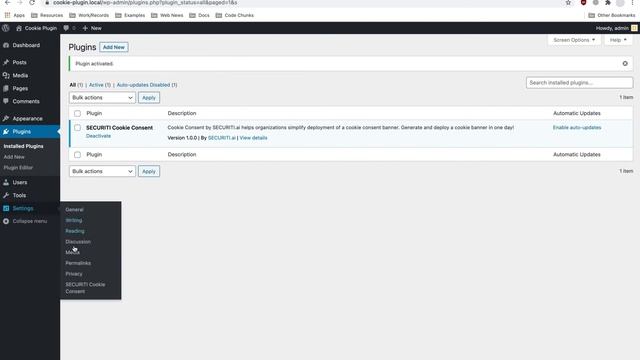Click the Comments icon in sidebar
The height and width of the screenshot is (360, 640).
click(6, 101)
